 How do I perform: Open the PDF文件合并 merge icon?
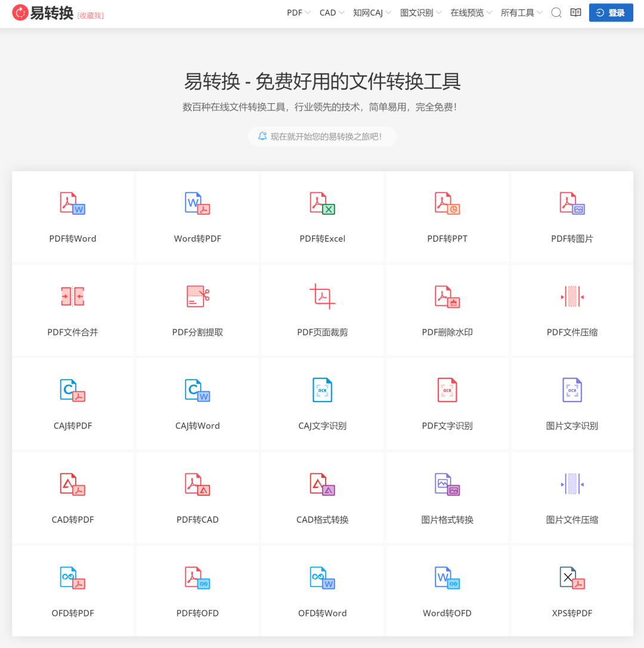pos(73,297)
